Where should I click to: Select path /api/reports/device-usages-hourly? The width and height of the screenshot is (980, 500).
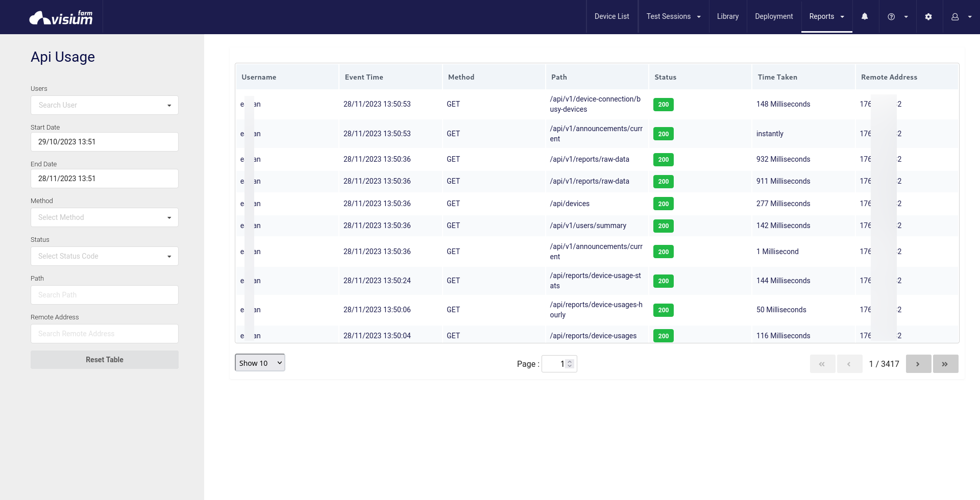click(x=596, y=310)
